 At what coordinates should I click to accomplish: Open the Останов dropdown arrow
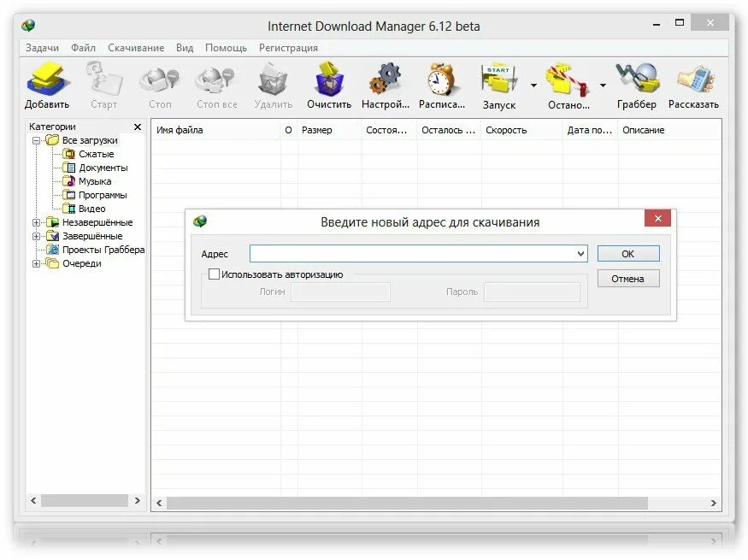(603, 85)
